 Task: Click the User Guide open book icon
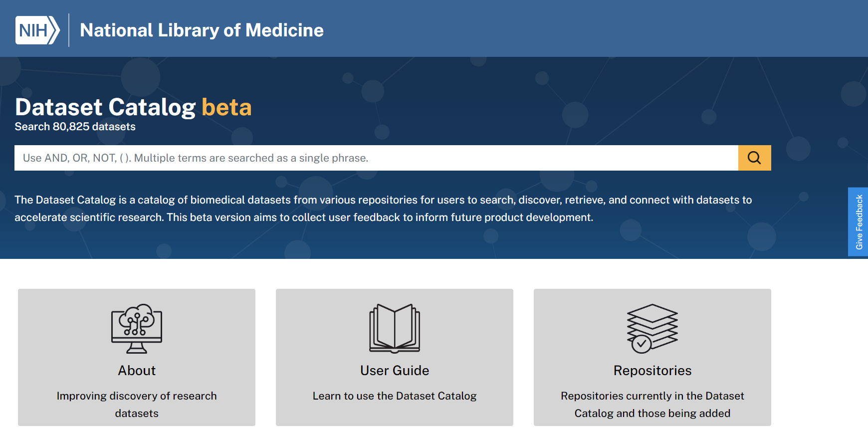pos(395,328)
